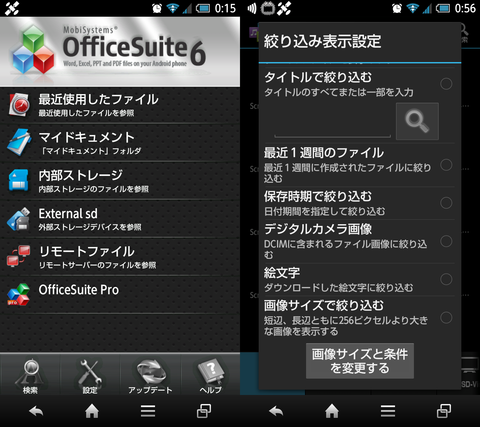Open the OfficeSuite Pro cubes icon
Screen dimensions: 480x427
click(x=19, y=294)
